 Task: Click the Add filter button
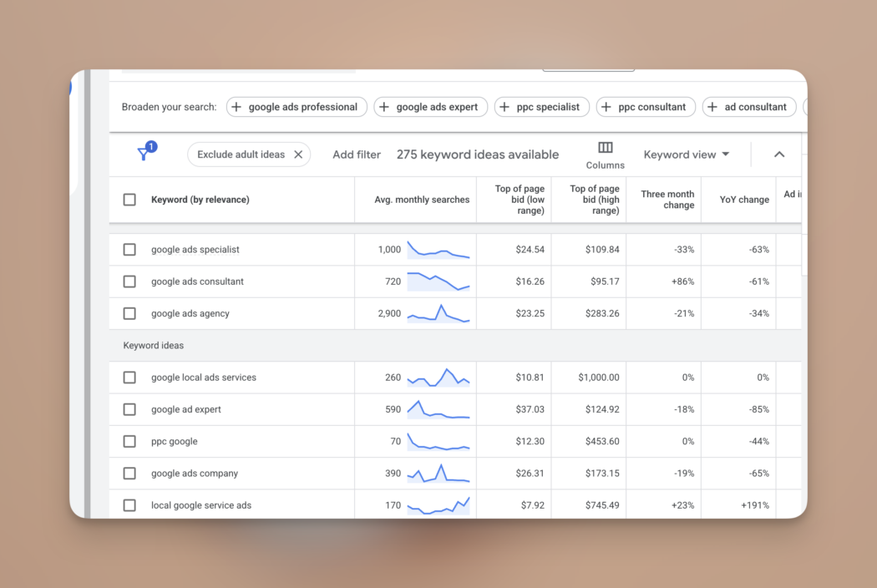(357, 155)
